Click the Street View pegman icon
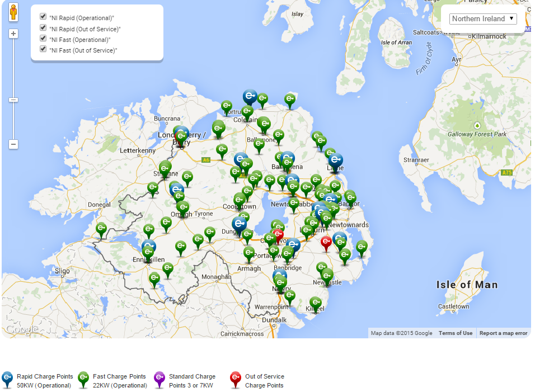 point(13,11)
